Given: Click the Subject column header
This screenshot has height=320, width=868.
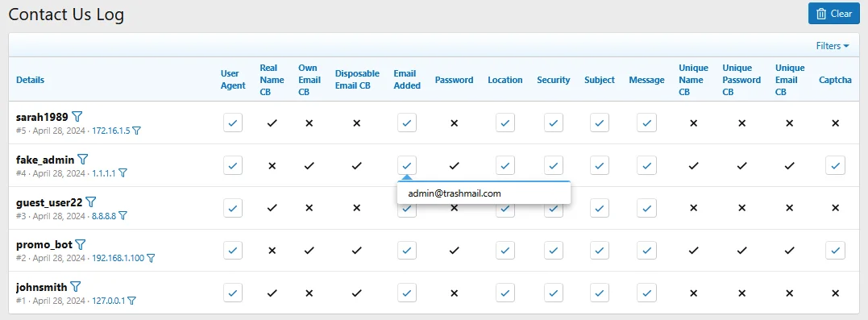Looking at the screenshot, I should [600, 80].
